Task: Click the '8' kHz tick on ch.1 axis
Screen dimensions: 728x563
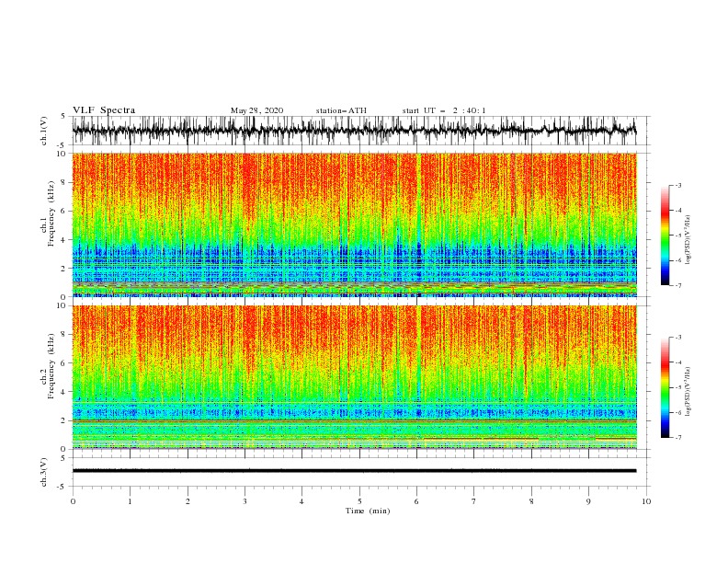Action: pos(64,182)
